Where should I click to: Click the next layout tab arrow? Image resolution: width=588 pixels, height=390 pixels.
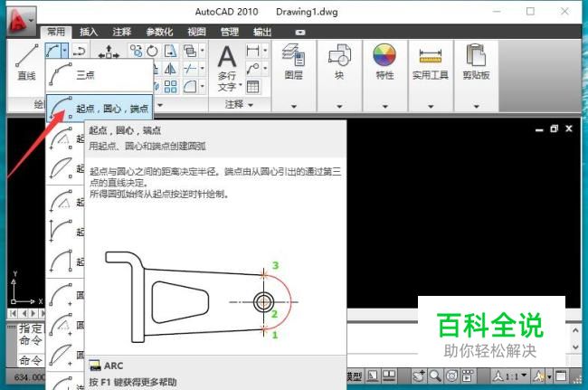tap(33, 313)
